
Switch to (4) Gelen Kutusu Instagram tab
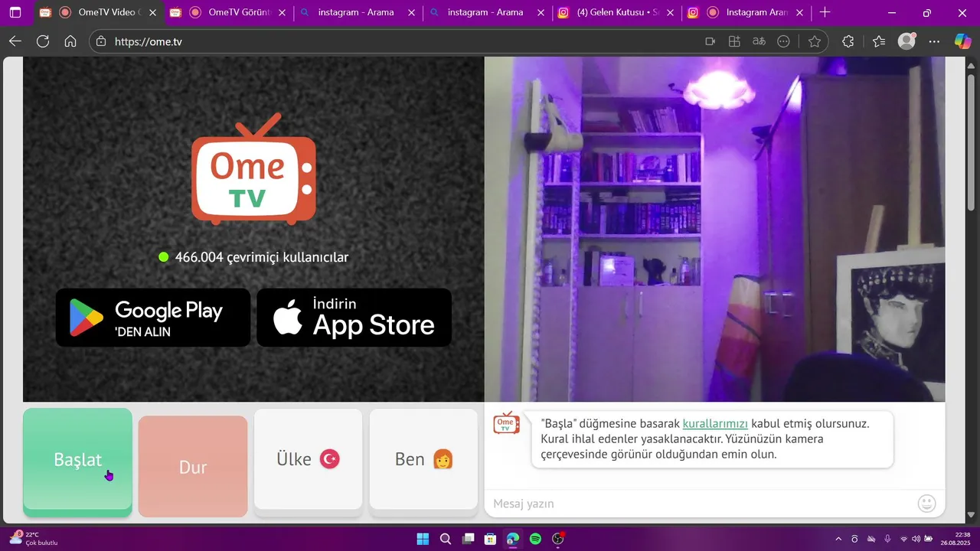pyautogui.click(x=618, y=12)
